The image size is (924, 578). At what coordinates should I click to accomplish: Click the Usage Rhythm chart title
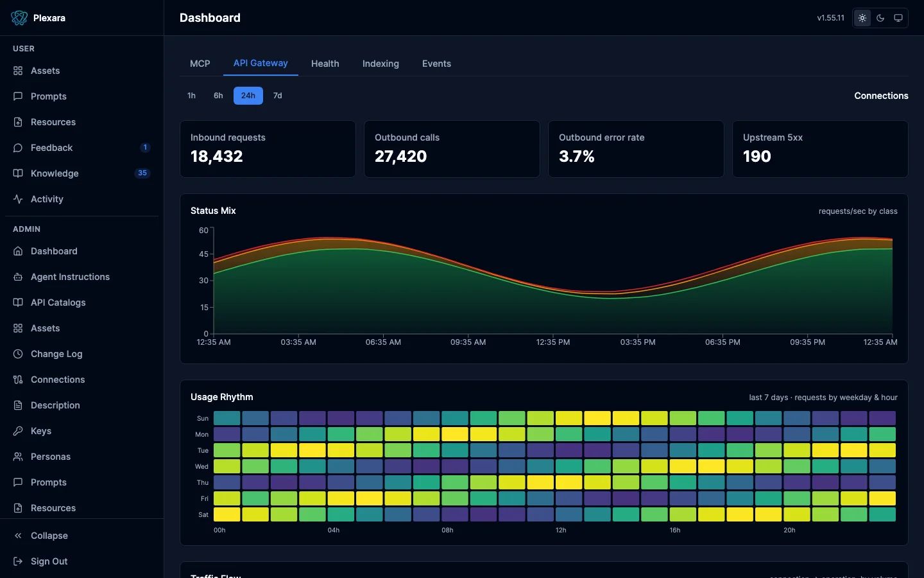222,397
